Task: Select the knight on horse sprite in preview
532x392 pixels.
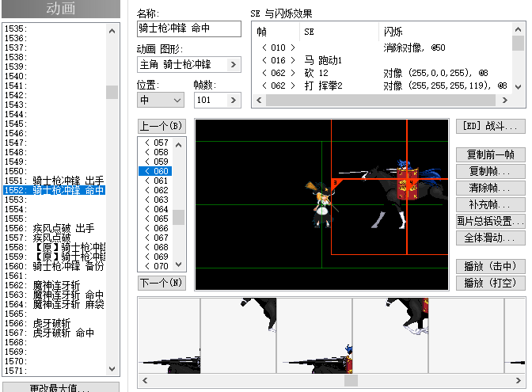Action: (393, 194)
